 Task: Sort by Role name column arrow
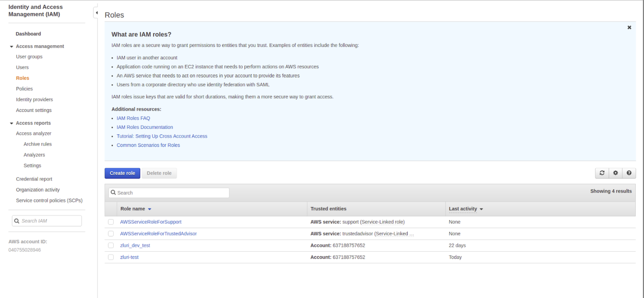[x=149, y=209]
